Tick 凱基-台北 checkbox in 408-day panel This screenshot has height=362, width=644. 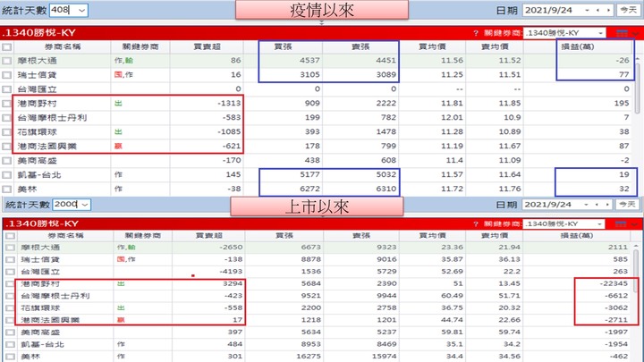point(7,175)
